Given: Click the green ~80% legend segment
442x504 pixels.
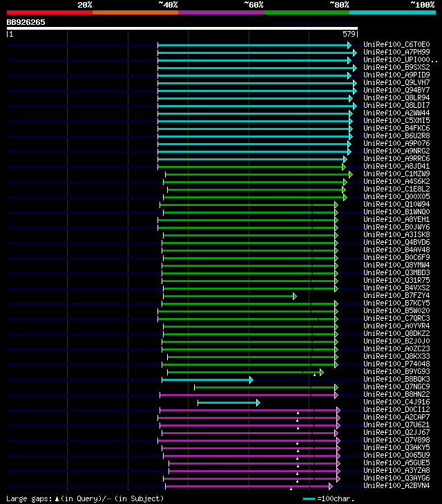Looking at the screenshot, I should (307, 12).
